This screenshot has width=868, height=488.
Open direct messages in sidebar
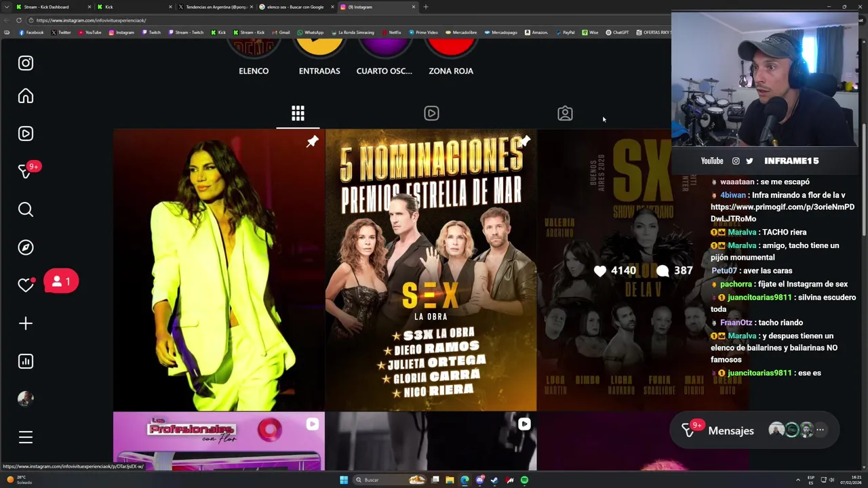(x=27, y=171)
